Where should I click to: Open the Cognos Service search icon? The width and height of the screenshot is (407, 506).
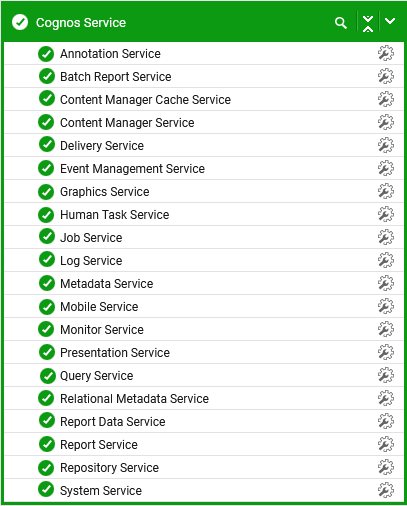click(341, 23)
